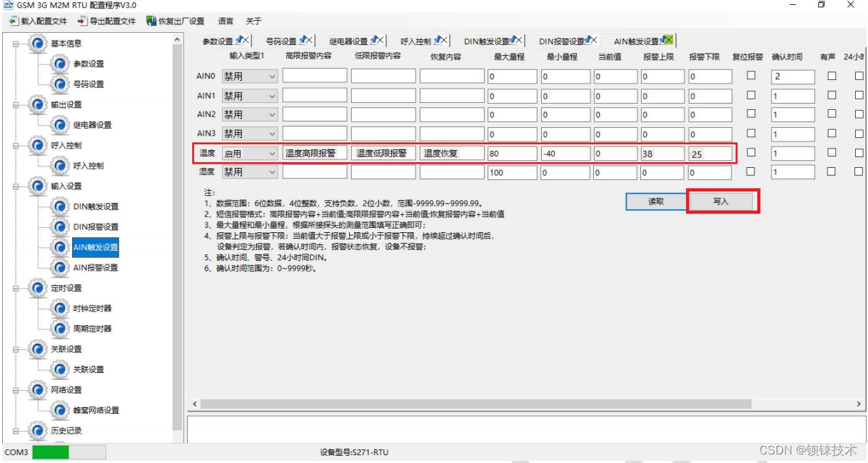Enable 复位报警 checkbox for 温度 row

tap(751, 152)
